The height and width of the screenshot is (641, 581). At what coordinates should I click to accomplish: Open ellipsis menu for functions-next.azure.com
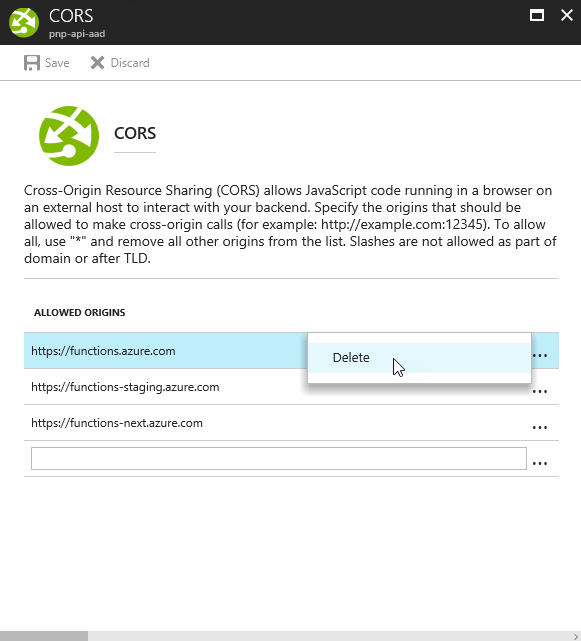coord(540,428)
